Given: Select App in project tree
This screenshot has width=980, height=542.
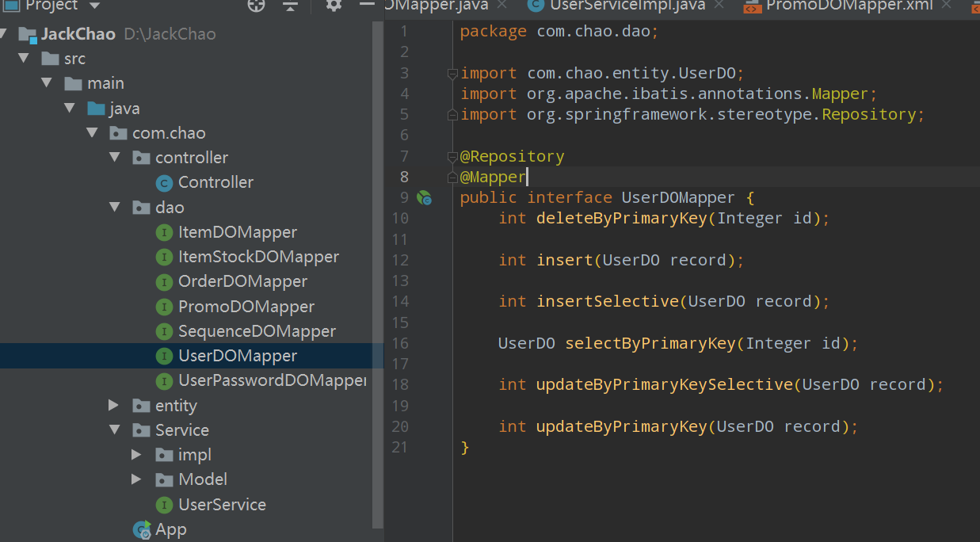Looking at the screenshot, I should [x=170, y=529].
